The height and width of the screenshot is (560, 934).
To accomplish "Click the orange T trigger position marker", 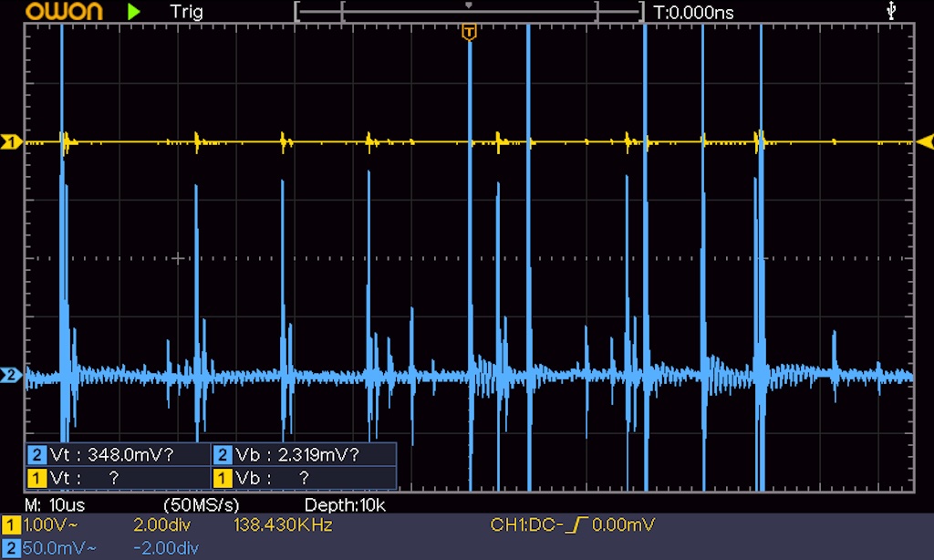I will [470, 32].
